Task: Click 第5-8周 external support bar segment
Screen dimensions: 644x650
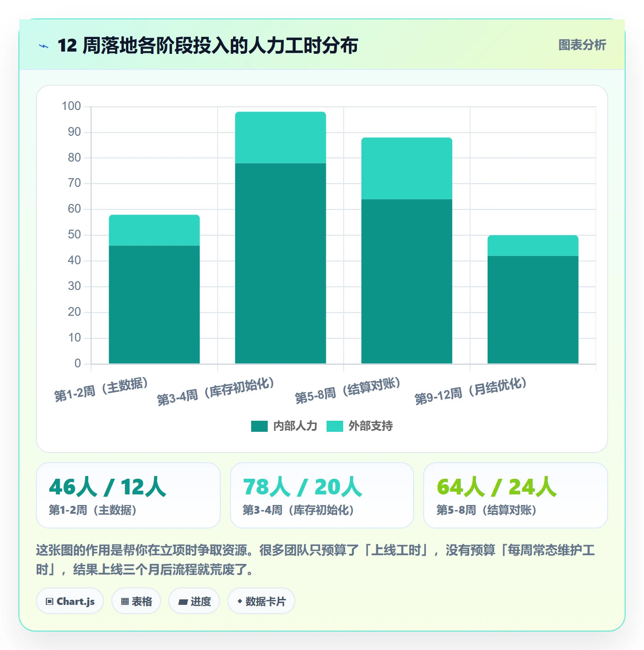Action: [407, 168]
